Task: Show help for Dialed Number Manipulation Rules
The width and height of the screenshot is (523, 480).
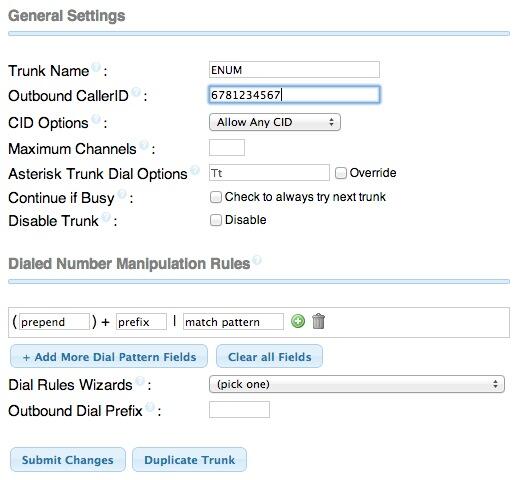Action: tap(257, 260)
